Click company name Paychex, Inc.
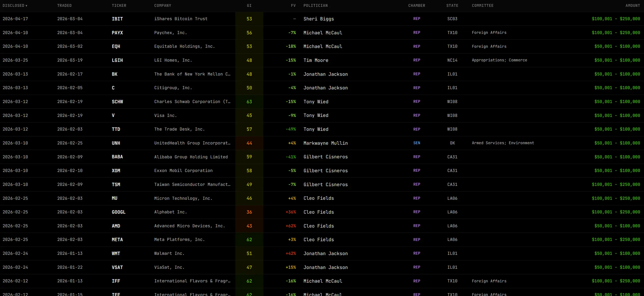 [171, 33]
